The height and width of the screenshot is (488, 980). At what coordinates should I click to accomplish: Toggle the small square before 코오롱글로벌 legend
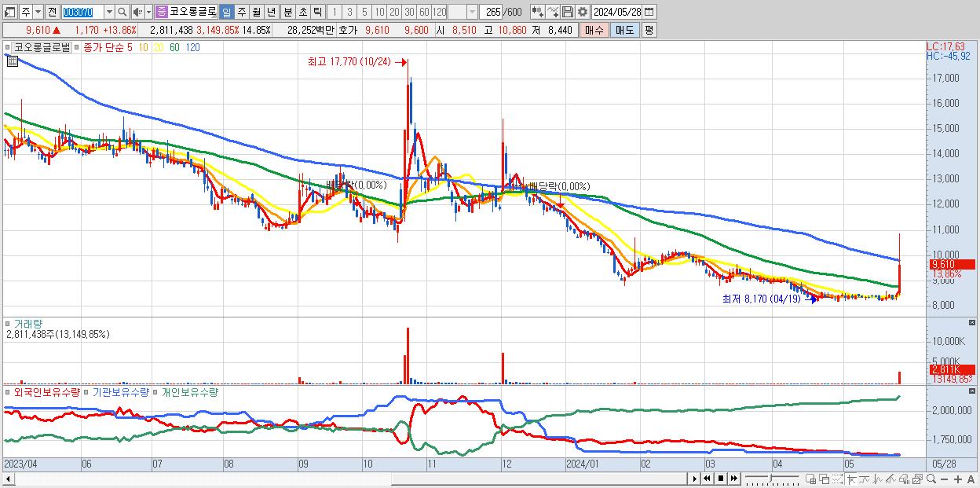(8, 47)
